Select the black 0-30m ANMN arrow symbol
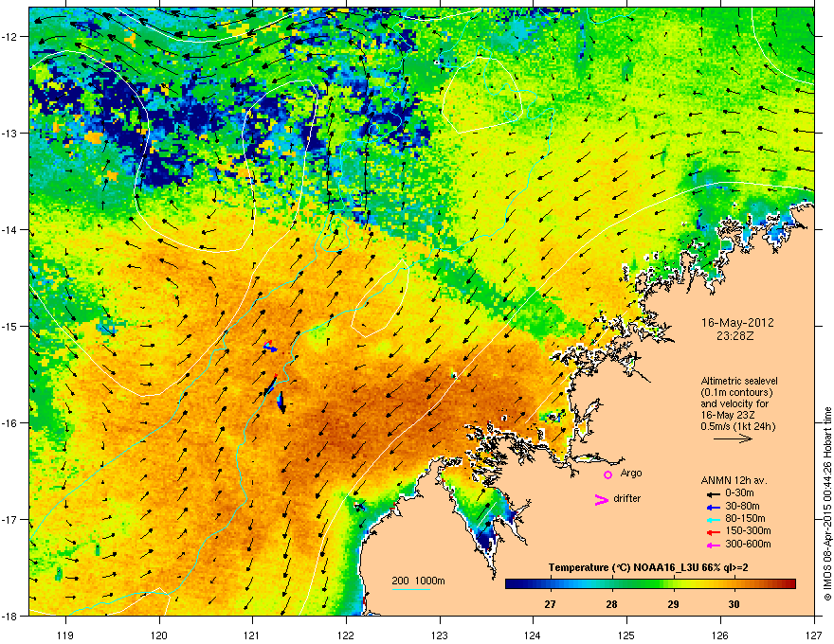 pos(713,494)
